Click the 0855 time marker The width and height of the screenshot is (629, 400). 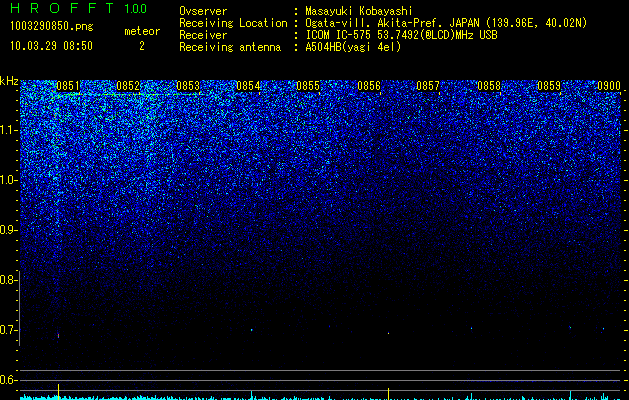tap(308, 86)
